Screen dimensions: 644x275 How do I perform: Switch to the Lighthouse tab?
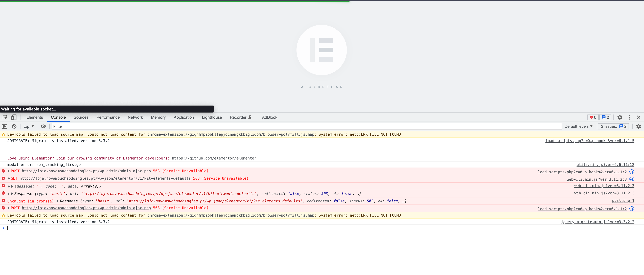(212, 117)
